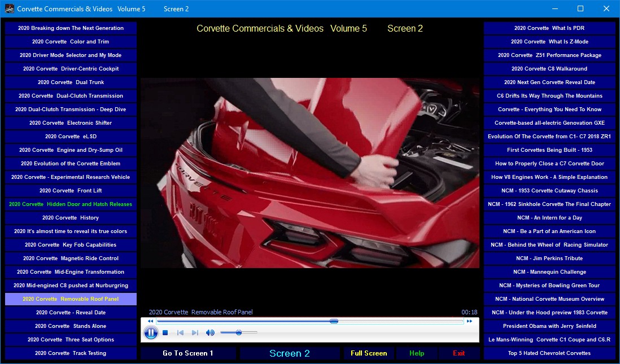Skip to next track button

coord(195,333)
